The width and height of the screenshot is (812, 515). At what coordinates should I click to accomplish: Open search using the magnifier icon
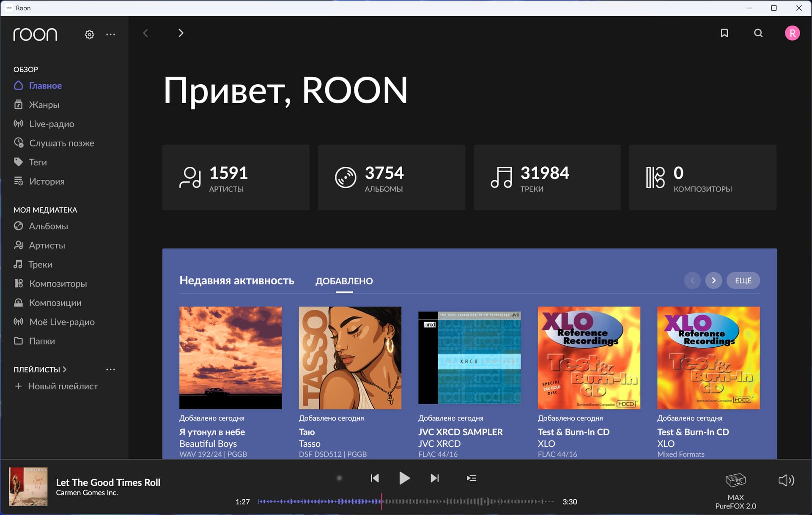[x=758, y=33]
